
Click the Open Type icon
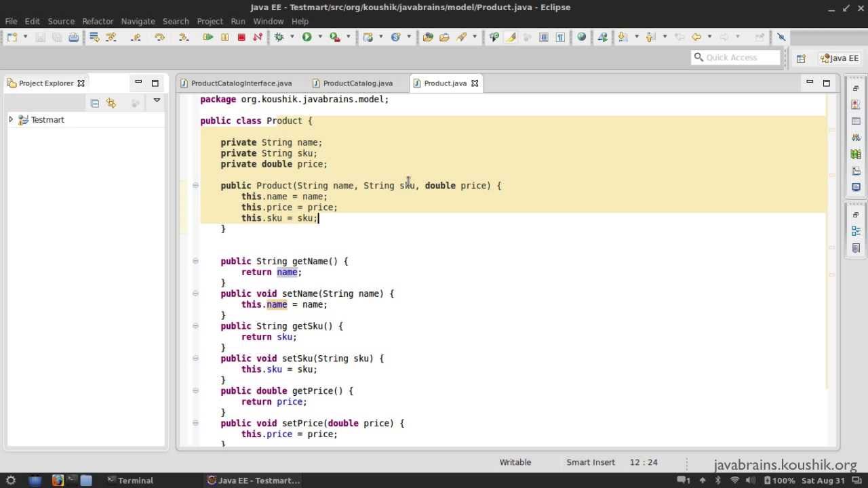(428, 37)
